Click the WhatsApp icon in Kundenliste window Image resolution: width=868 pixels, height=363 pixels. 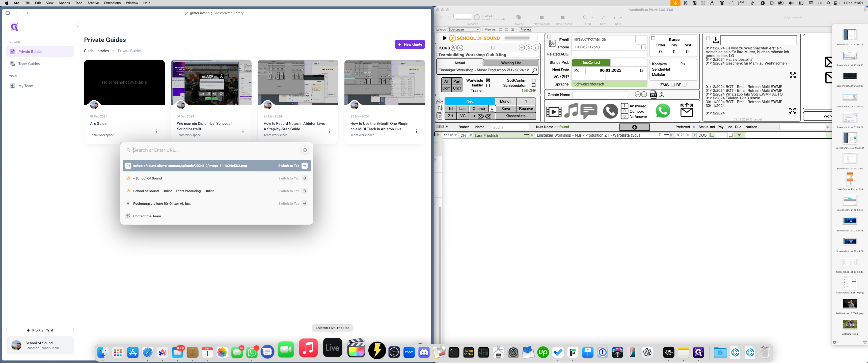pos(663,111)
